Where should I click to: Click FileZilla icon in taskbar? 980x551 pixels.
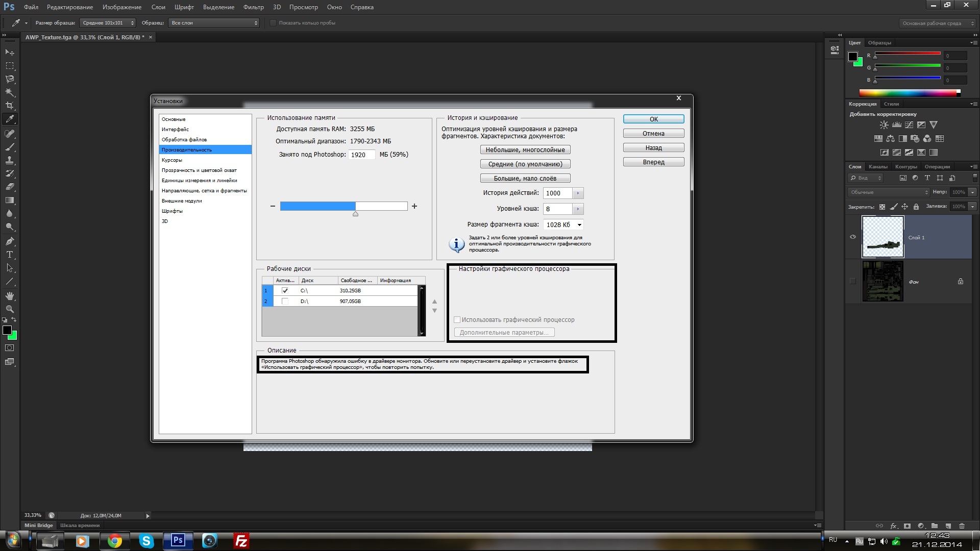tap(241, 540)
